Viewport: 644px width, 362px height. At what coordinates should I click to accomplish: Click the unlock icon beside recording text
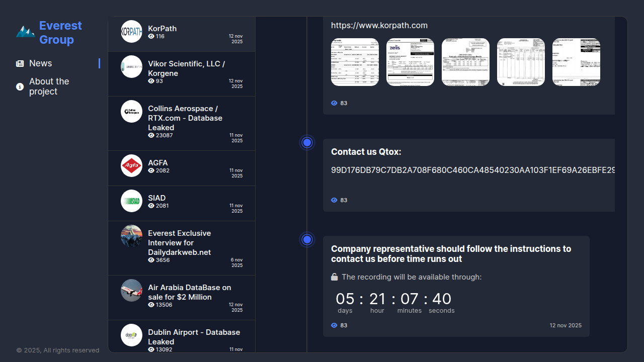click(335, 277)
